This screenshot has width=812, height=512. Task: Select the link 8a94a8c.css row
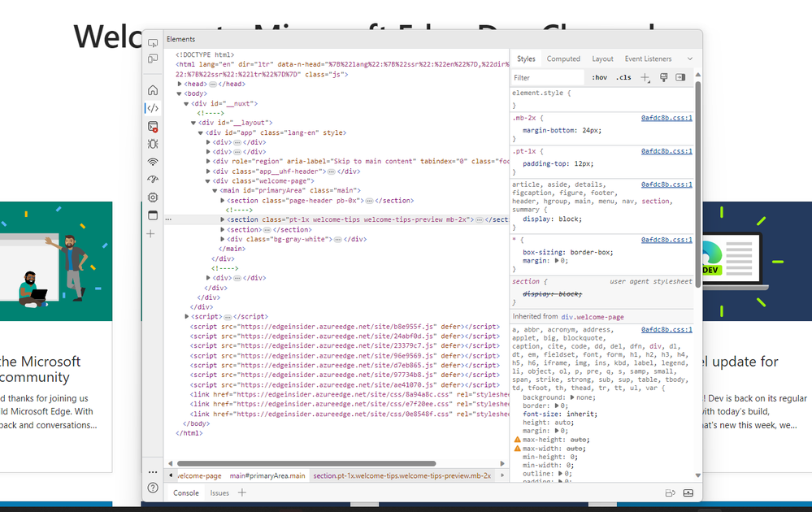point(350,394)
